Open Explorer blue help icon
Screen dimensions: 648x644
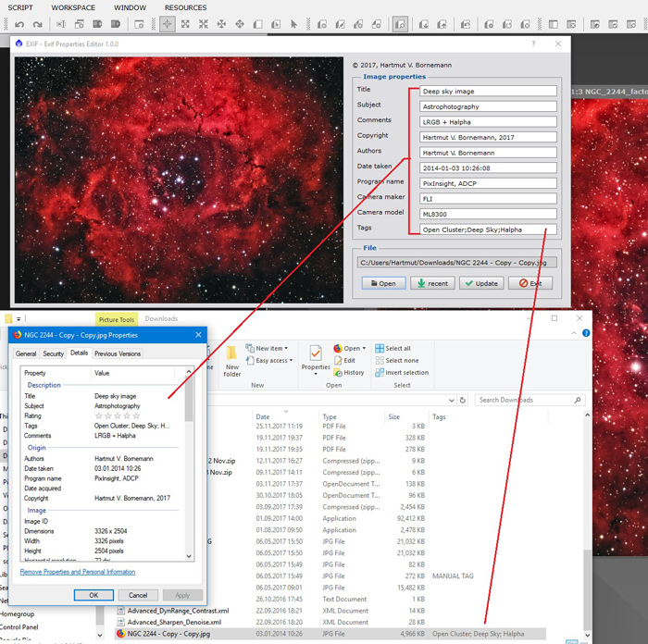point(586,333)
